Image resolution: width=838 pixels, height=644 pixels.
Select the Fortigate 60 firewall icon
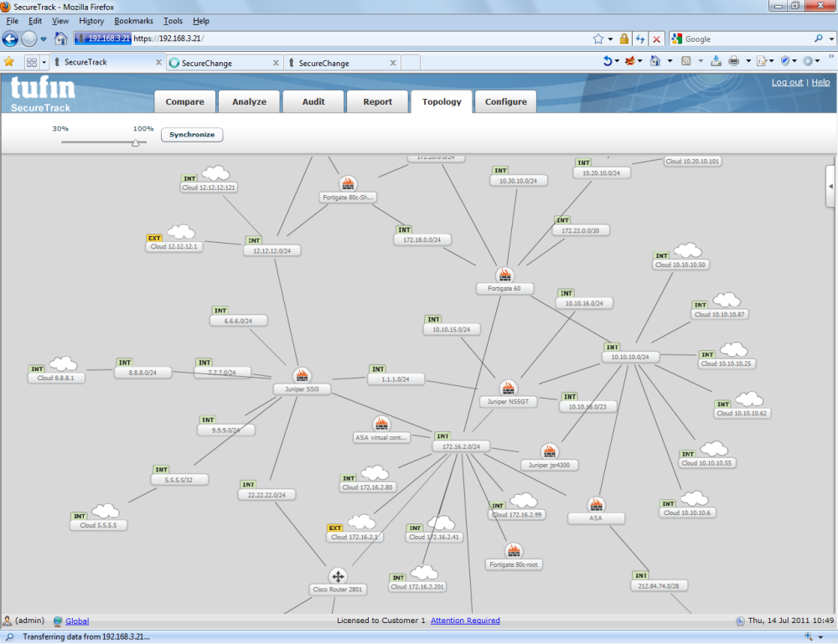(504, 276)
